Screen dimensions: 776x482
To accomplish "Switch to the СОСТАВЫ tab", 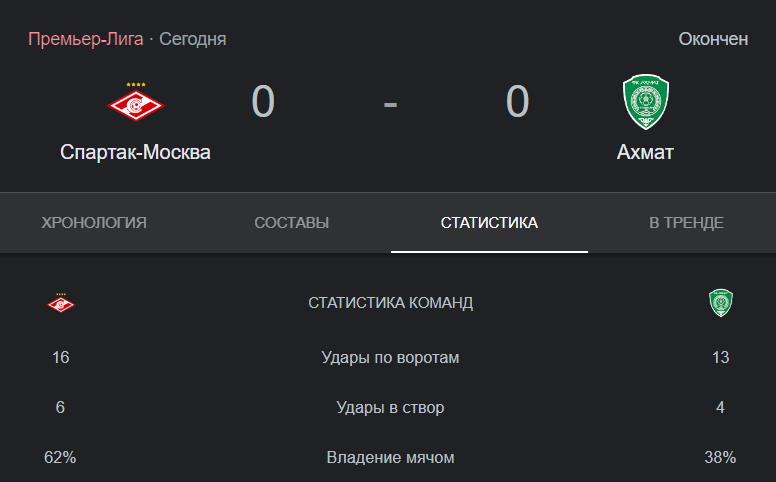I will [291, 223].
